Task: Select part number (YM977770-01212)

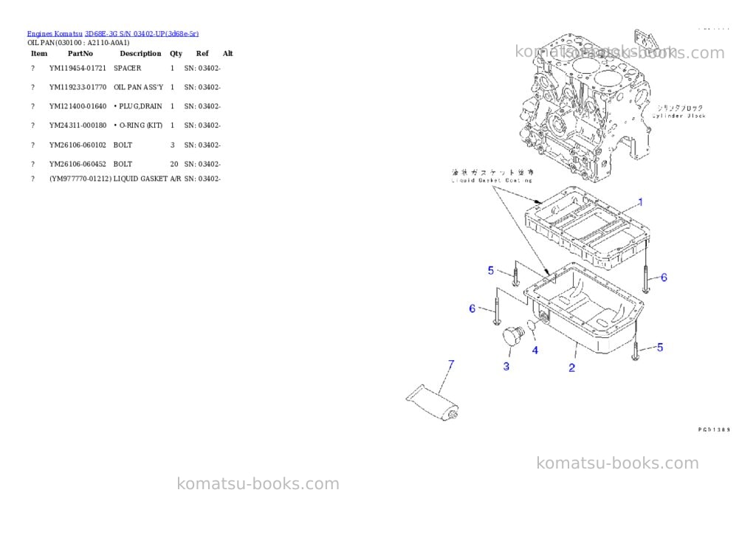Action: 80,179
